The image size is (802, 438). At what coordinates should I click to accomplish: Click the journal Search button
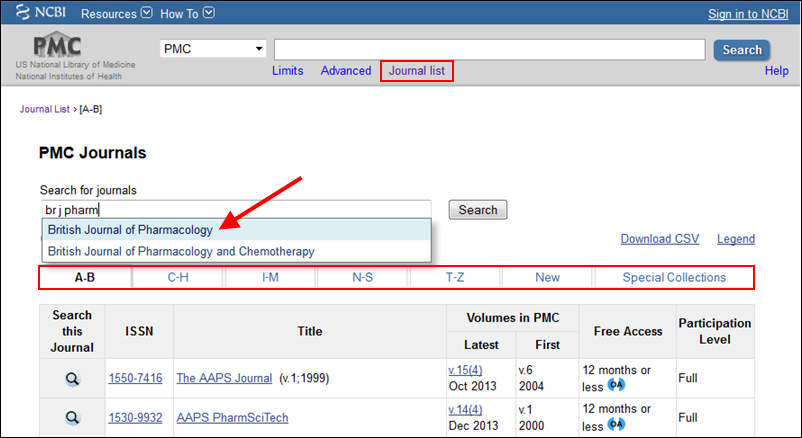pyautogui.click(x=478, y=210)
